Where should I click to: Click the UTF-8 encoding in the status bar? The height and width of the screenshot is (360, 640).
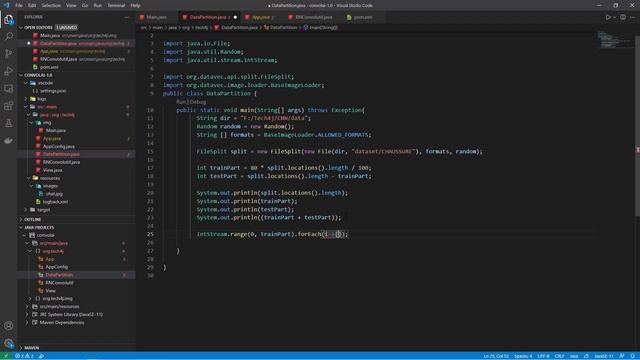pos(543,356)
